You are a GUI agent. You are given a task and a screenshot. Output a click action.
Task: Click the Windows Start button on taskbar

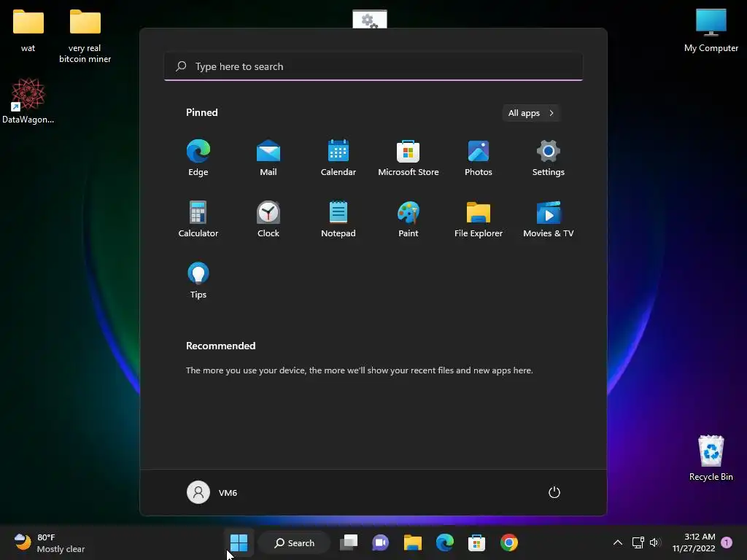point(239,542)
